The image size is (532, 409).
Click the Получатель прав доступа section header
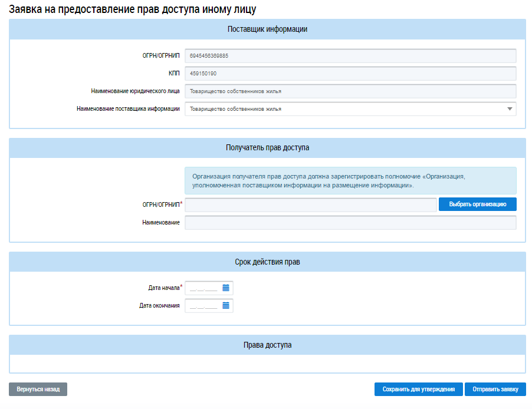tap(267, 148)
